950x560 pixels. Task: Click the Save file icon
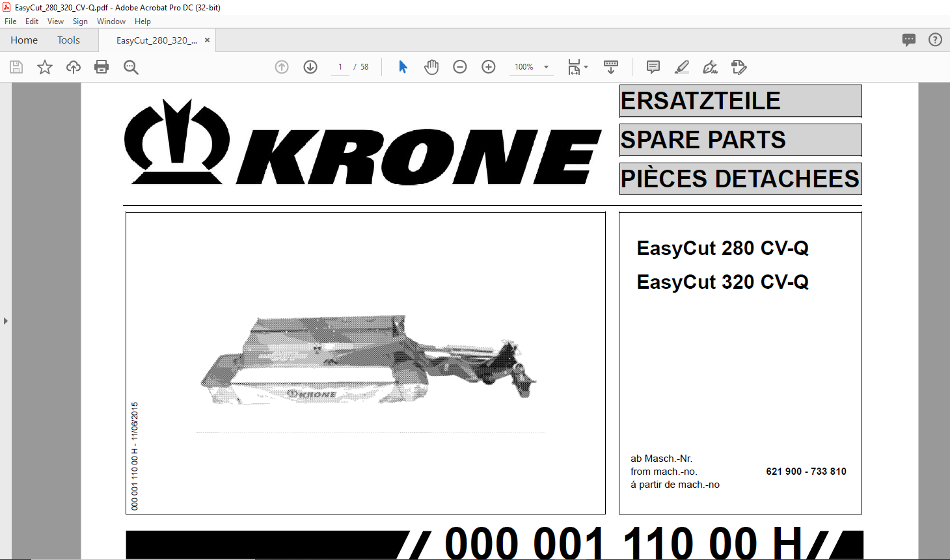pos(16,67)
